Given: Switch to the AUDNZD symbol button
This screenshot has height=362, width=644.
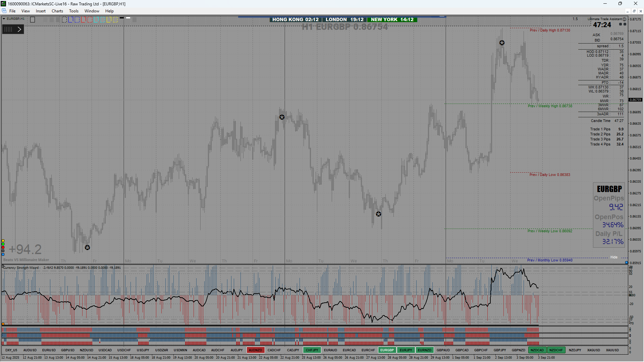Looking at the screenshot, I should (255, 350).
